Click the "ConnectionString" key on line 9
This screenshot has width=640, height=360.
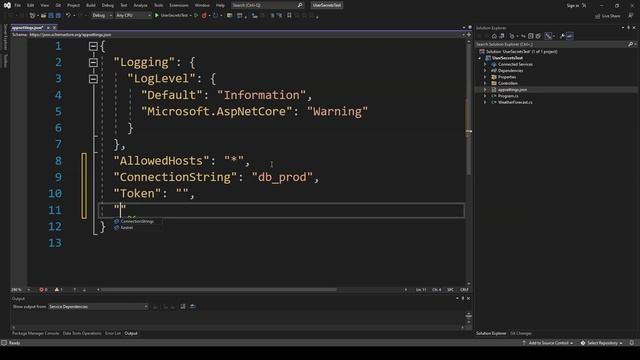click(x=176, y=177)
